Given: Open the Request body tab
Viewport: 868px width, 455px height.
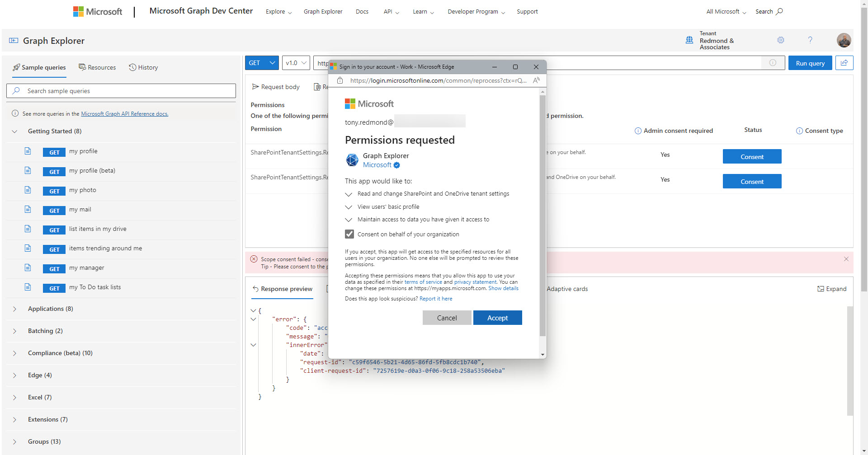Looking at the screenshot, I should pos(276,87).
